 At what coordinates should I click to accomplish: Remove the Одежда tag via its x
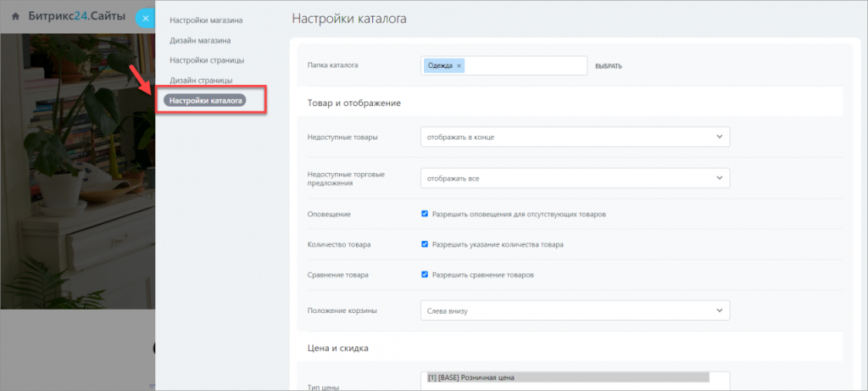459,66
